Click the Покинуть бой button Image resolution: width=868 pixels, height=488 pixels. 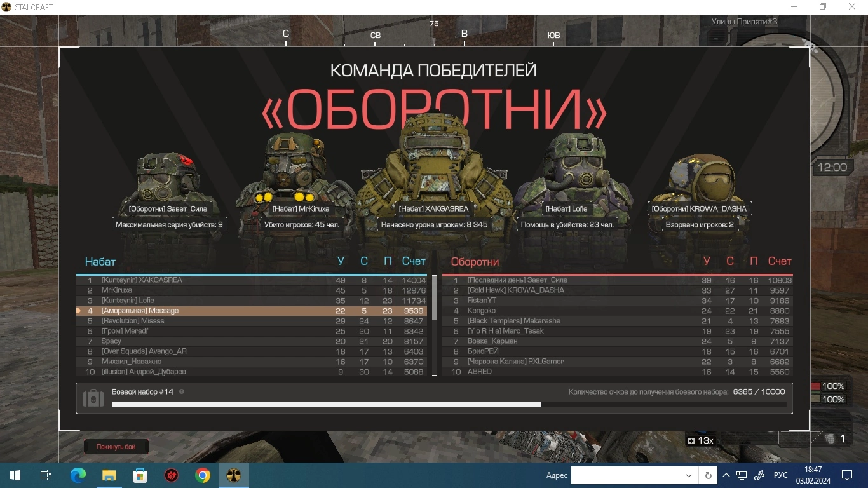pos(116,447)
